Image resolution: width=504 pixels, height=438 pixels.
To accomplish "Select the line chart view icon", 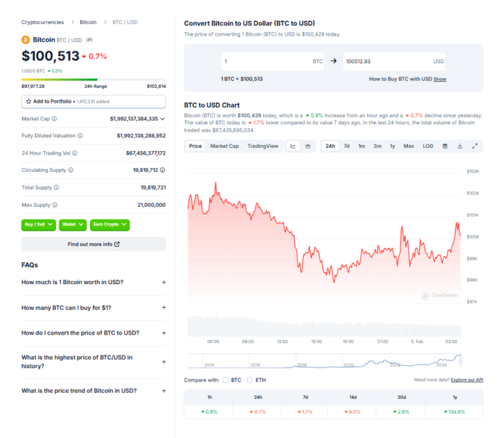I will (x=293, y=146).
